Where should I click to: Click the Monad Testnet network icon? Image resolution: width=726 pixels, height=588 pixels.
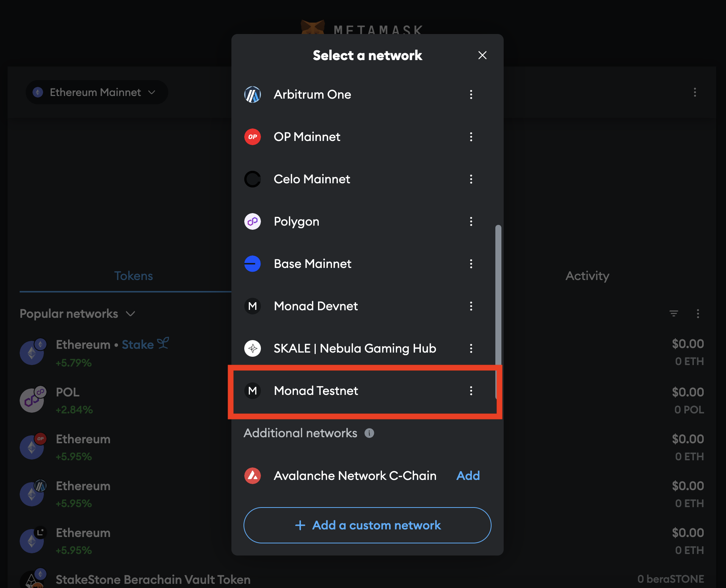tap(253, 391)
